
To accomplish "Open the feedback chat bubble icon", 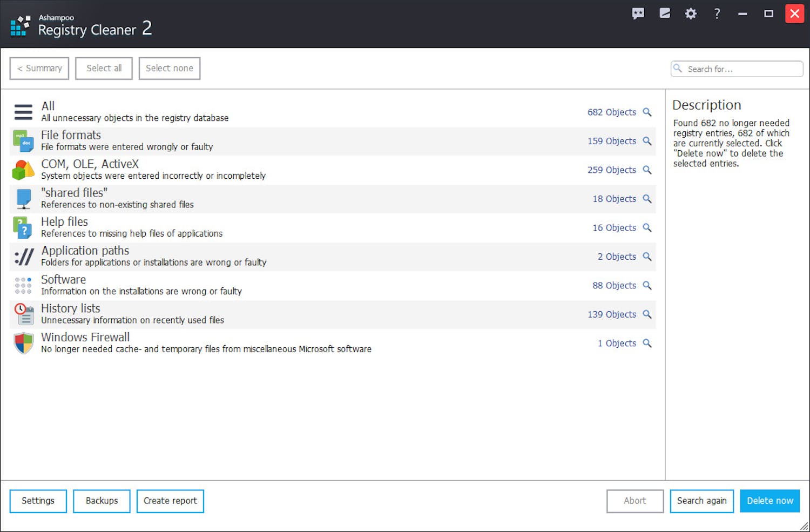I will pos(638,14).
